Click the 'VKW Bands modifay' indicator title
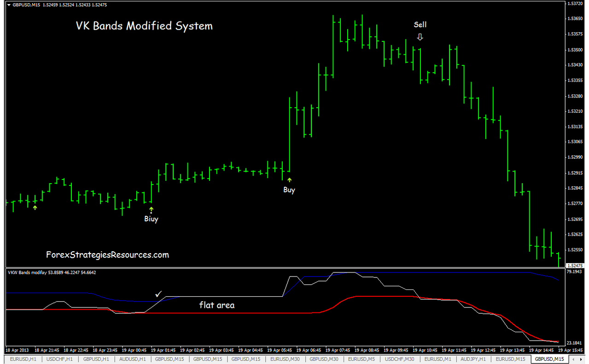Screen dimensions: 589x364 tap(28, 272)
